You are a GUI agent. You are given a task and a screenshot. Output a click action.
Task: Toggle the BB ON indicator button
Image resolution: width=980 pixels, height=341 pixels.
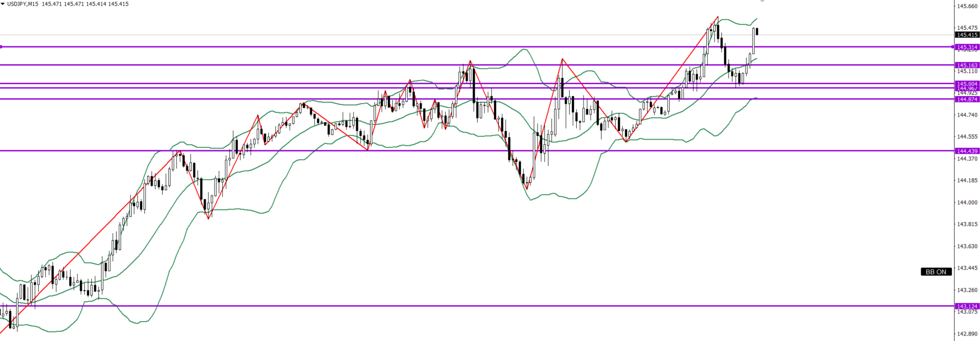(x=936, y=272)
